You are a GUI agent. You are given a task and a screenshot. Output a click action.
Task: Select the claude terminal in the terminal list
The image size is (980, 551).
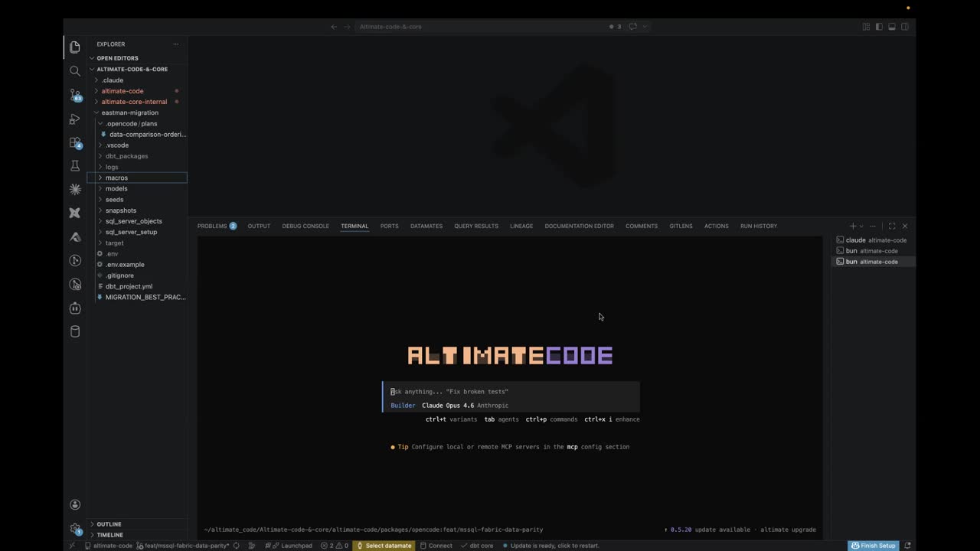(872, 240)
